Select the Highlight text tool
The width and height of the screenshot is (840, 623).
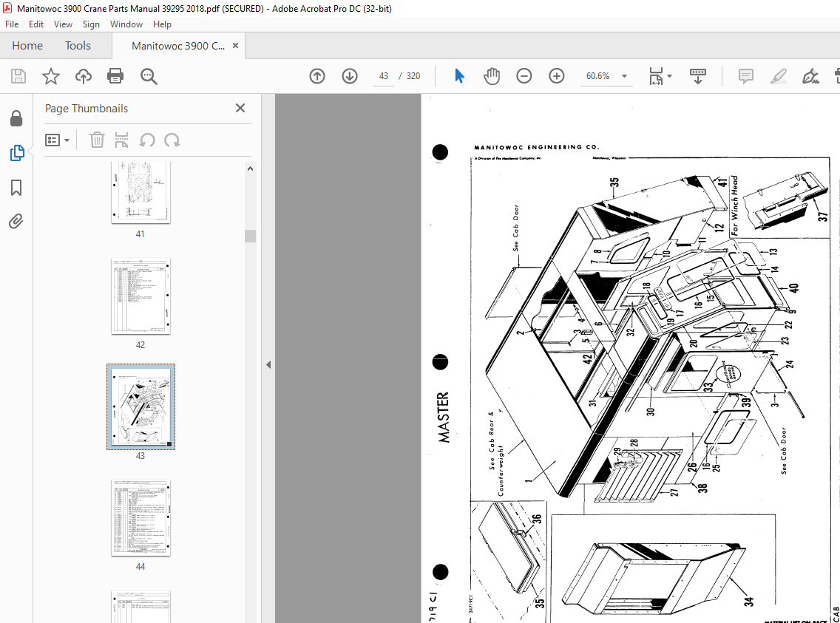779,76
